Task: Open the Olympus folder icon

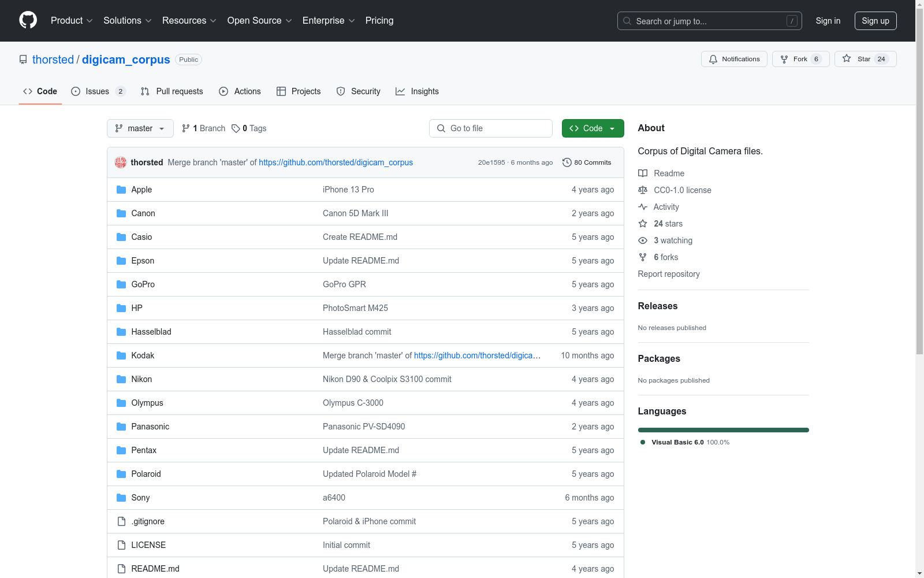Action: click(x=121, y=403)
